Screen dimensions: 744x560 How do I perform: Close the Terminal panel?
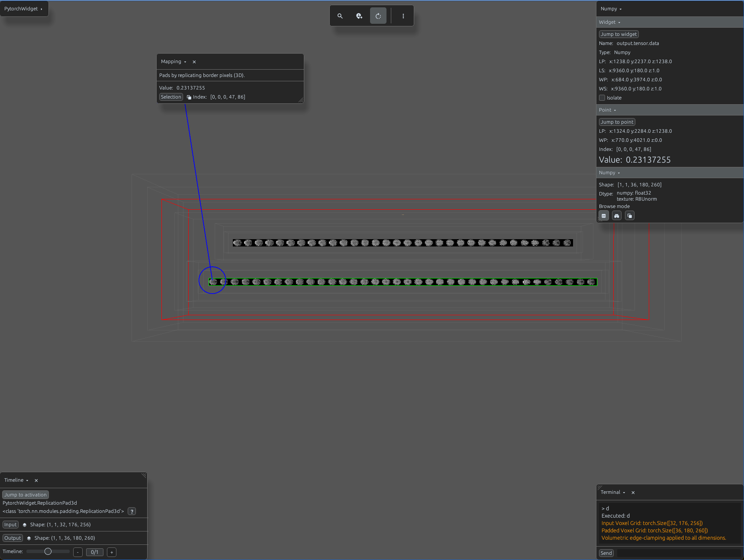[633, 493]
